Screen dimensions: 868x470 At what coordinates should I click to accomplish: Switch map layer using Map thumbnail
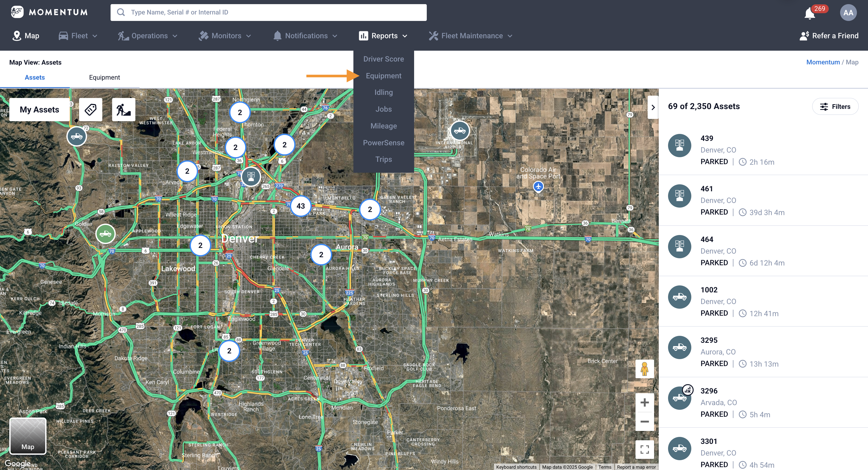(x=28, y=436)
